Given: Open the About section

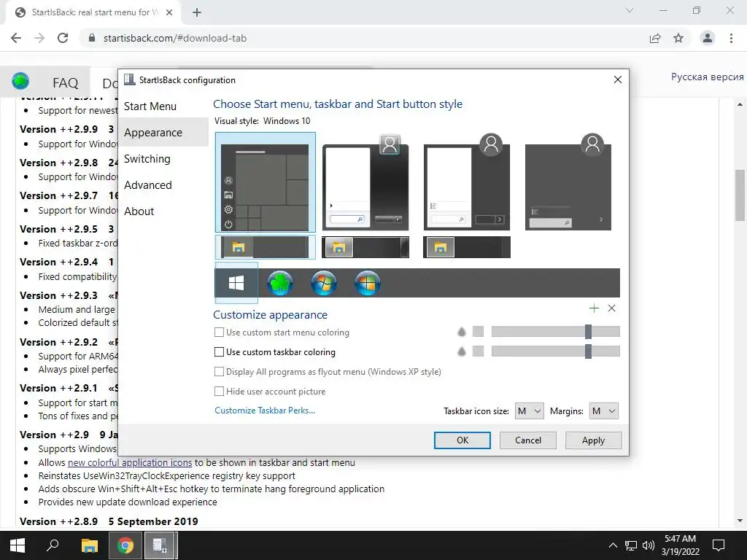Looking at the screenshot, I should 139,211.
